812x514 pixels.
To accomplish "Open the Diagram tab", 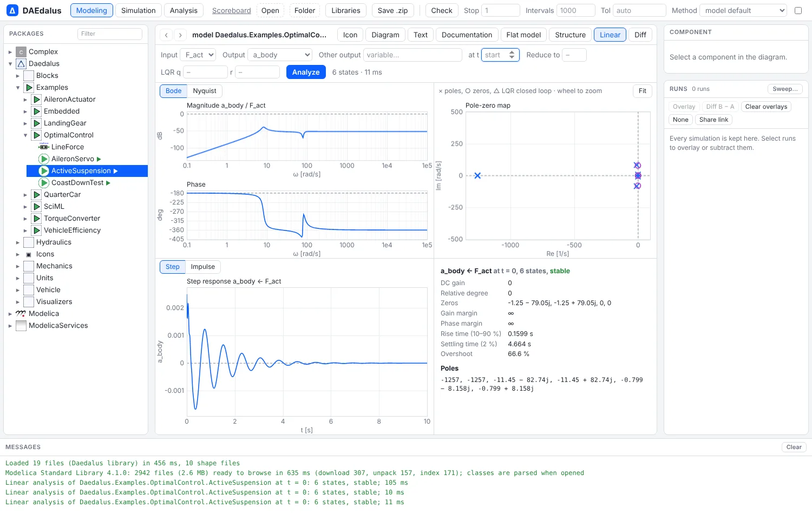I will click(385, 35).
